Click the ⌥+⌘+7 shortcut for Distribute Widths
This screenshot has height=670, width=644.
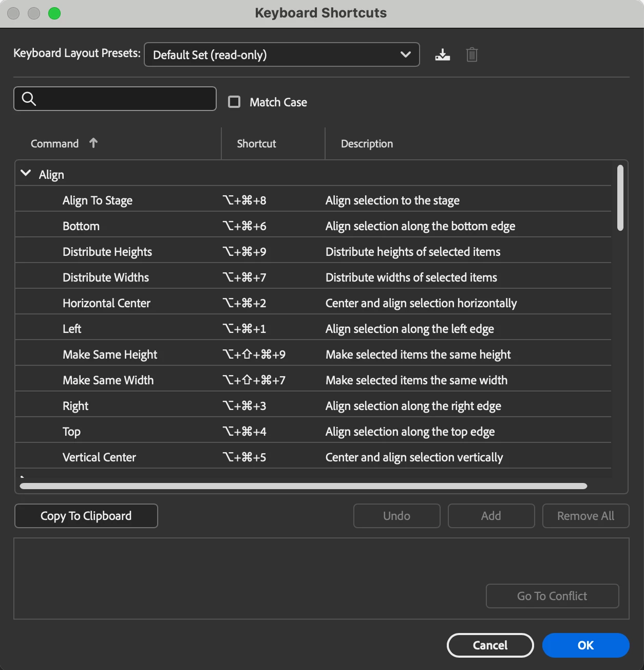244,277
